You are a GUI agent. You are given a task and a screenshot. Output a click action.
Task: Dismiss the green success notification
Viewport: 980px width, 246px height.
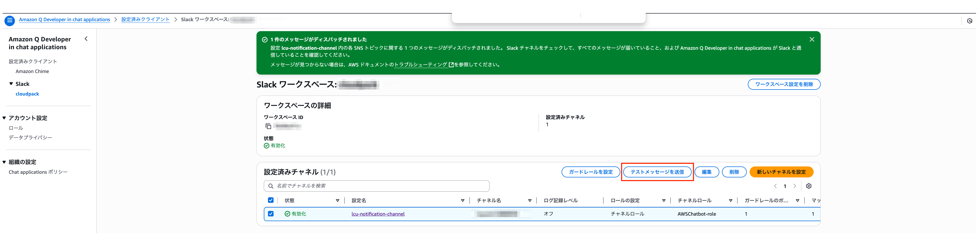click(812, 39)
